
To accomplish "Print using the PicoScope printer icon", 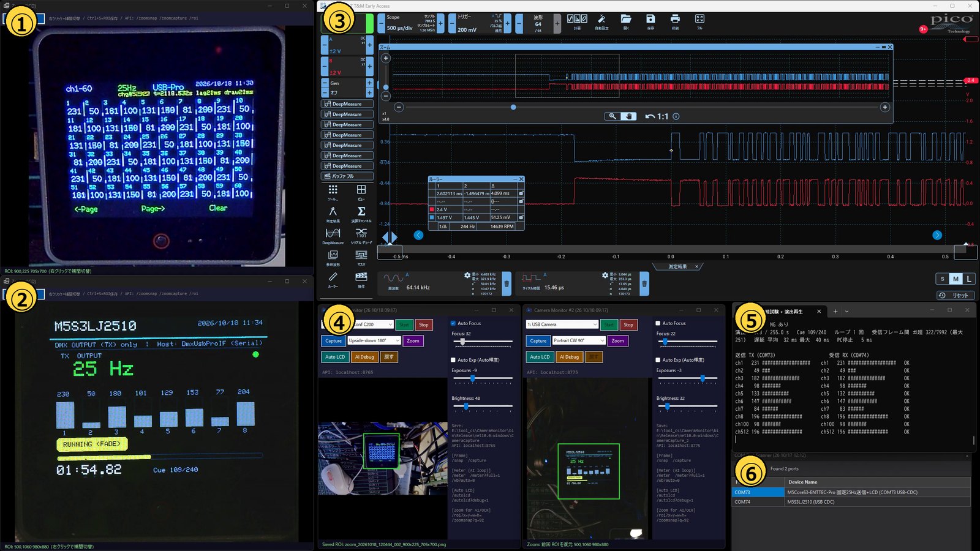I will tap(675, 21).
